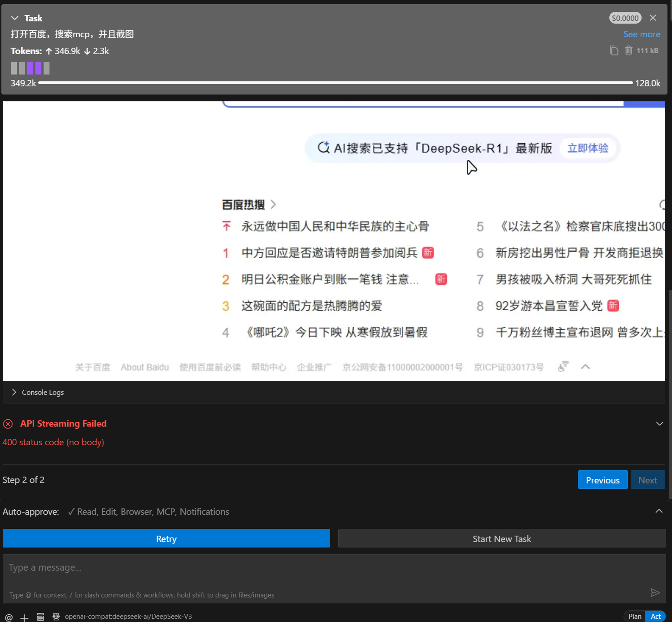Click the scales icon beside the model name
Viewport: 672px width, 622px height.
pos(56,617)
